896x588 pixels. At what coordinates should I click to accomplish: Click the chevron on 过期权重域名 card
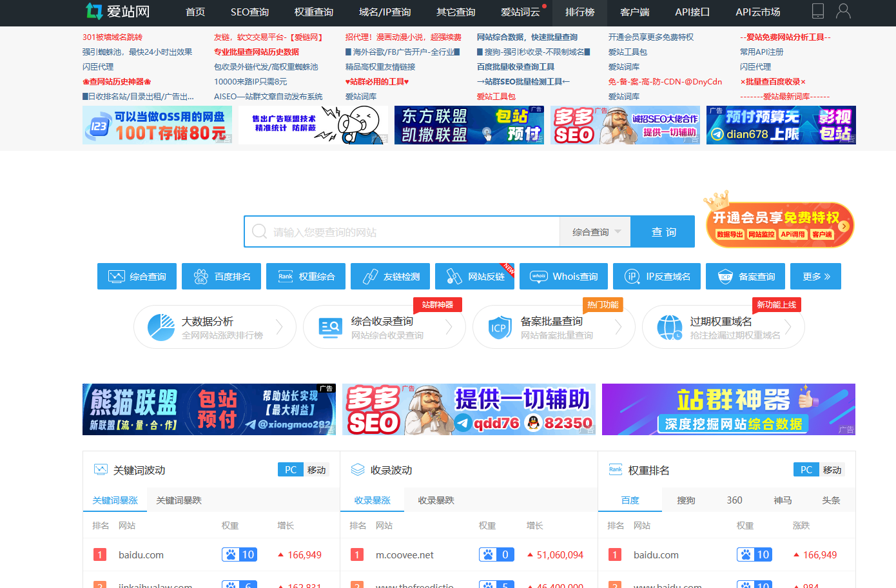[788, 327]
